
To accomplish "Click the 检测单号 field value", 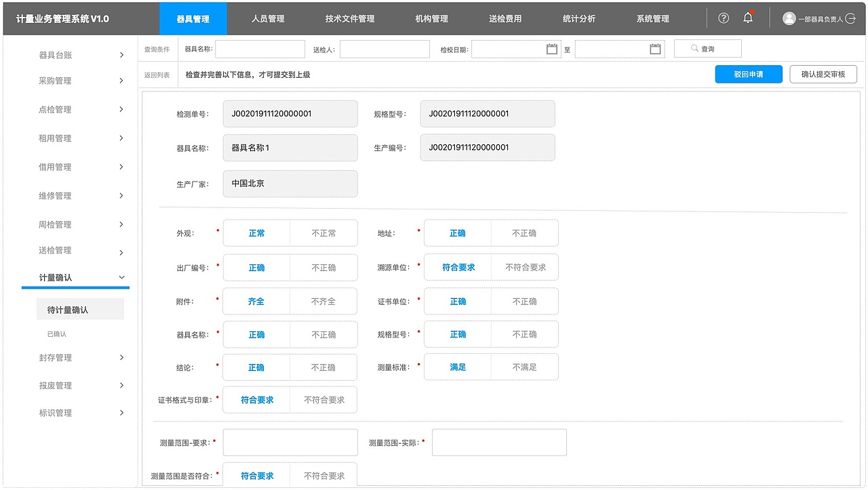I will [290, 114].
